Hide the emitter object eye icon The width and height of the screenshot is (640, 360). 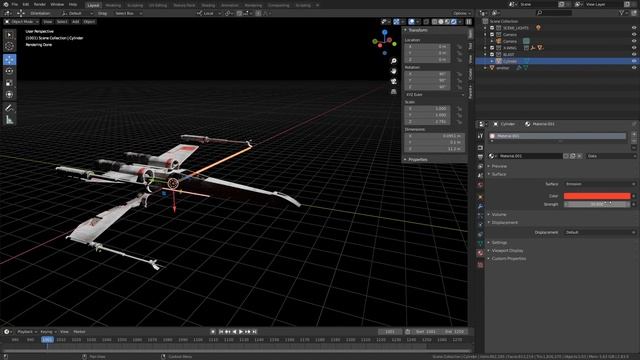pyautogui.click(x=634, y=68)
